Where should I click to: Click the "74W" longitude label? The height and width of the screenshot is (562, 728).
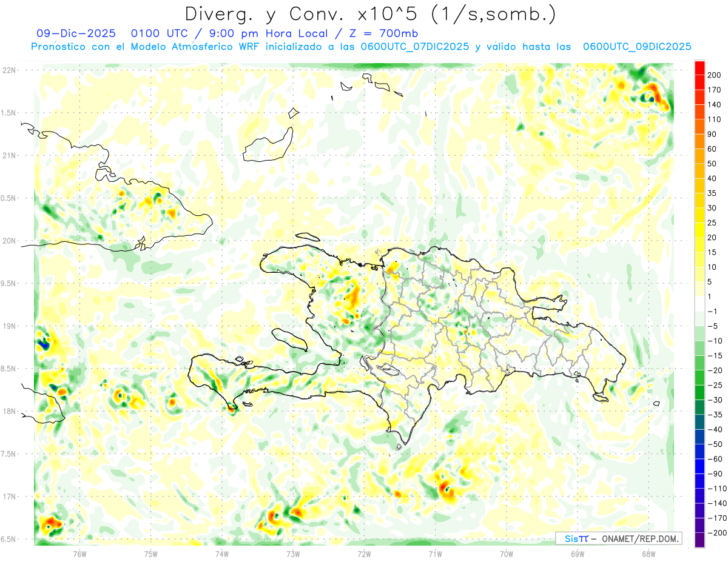221,554
